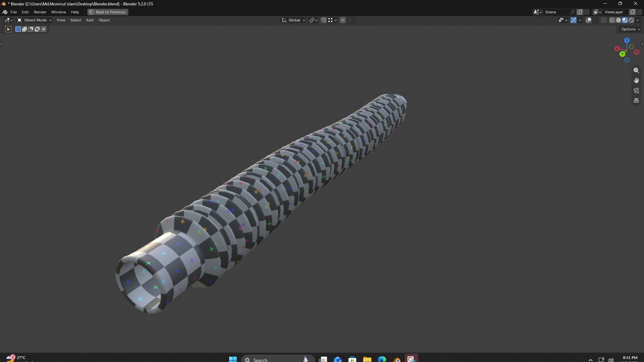Open the editor type selector
Screen dimensions: 644x362
[x=8, y=20]
